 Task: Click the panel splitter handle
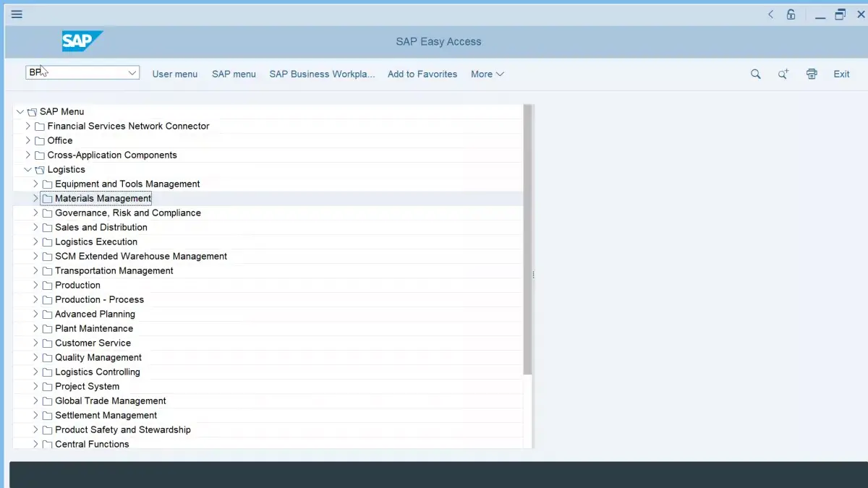tap(534, 275)
